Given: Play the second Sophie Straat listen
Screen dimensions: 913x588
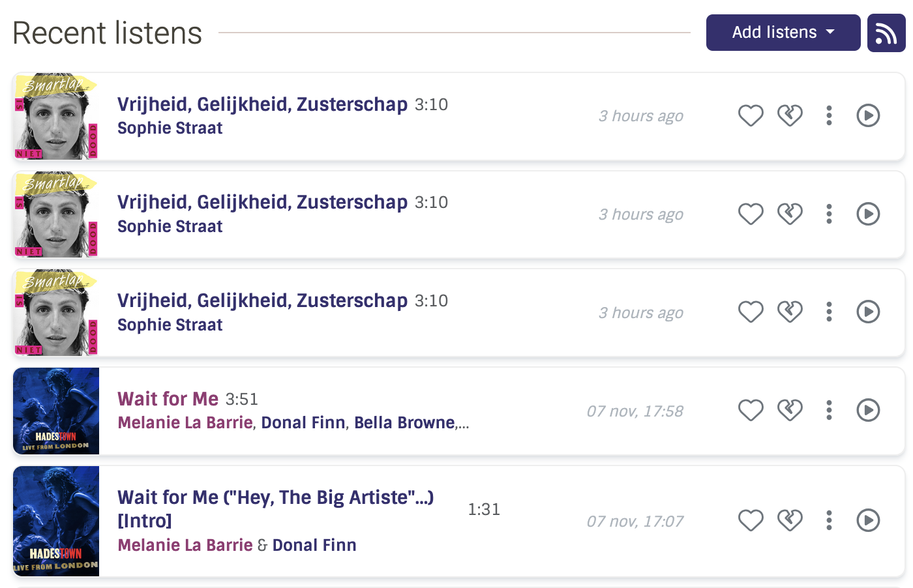Looking at the screenshot, I should coord(868,214).
